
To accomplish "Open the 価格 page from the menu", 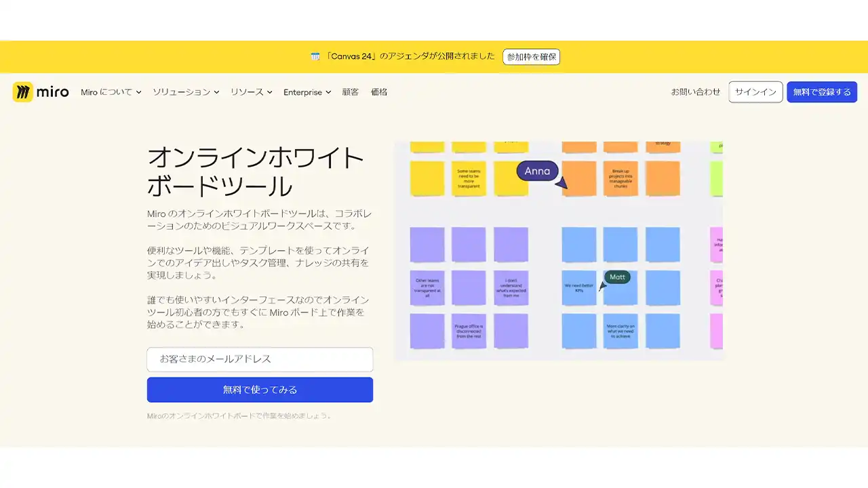I will [x=378, y=91].
